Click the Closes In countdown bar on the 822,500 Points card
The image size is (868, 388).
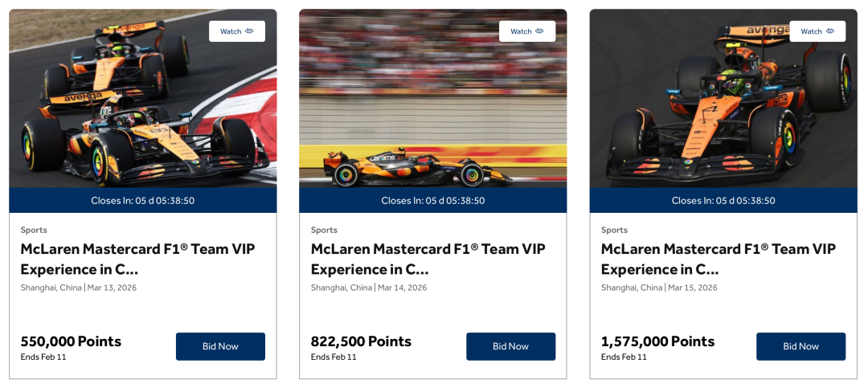click(432, 201)
